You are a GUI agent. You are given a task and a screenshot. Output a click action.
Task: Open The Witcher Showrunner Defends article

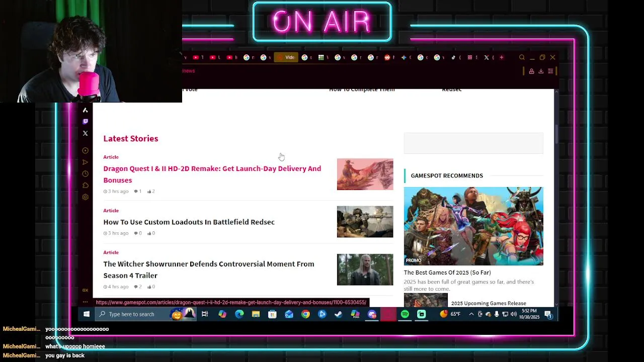[x=208, y=269]
